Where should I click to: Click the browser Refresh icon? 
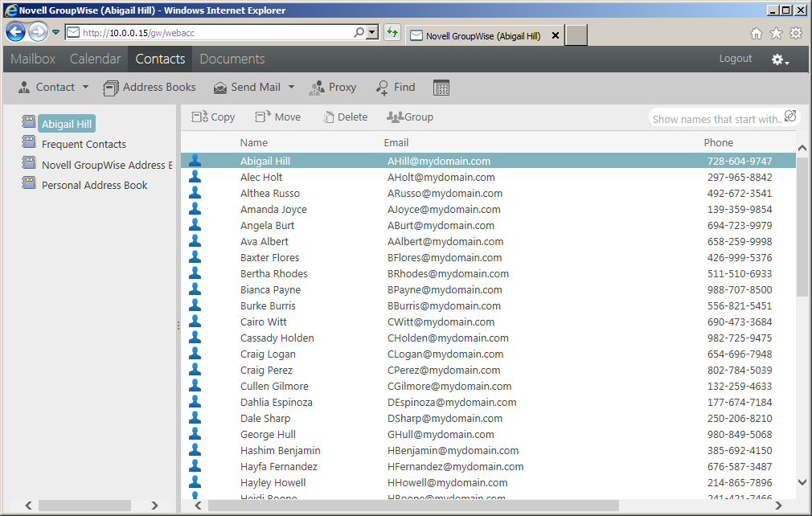392,33
